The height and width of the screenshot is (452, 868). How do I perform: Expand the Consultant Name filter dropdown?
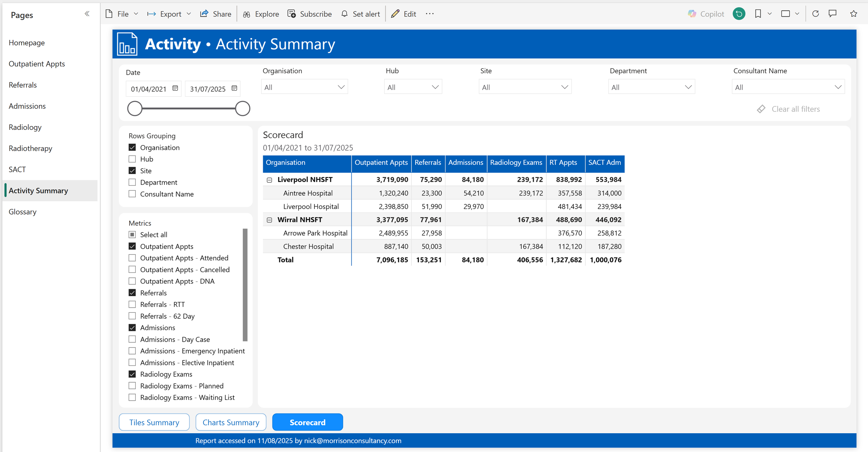788,87
